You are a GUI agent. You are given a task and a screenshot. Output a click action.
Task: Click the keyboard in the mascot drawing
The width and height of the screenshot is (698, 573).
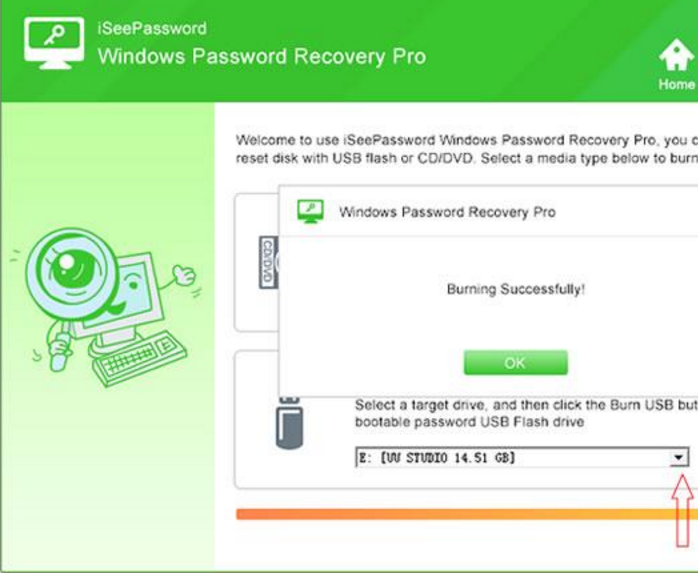pos(139,358)
